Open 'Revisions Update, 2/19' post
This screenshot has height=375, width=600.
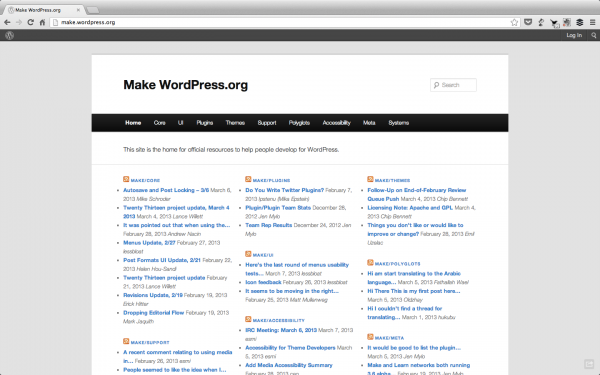(x=153, y=295)
